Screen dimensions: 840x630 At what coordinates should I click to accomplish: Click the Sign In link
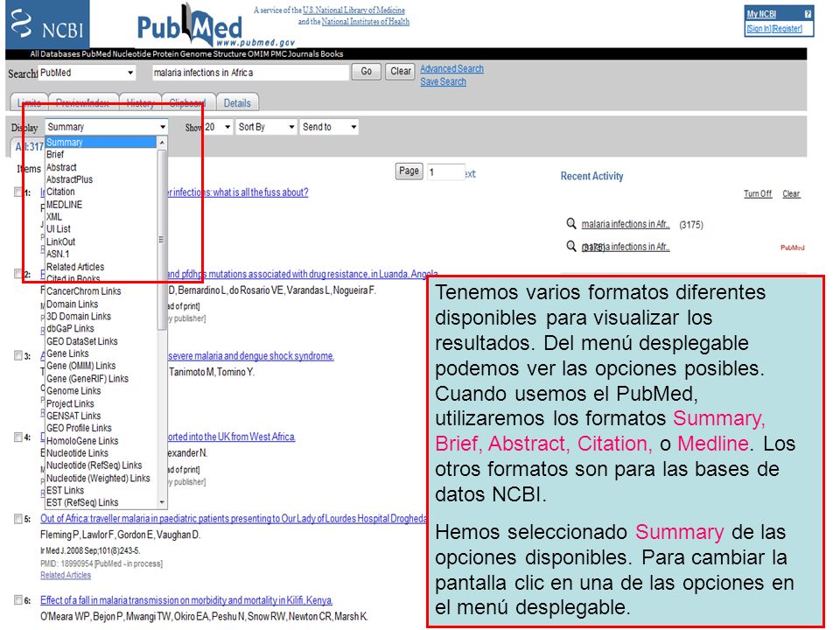(759, 28)
